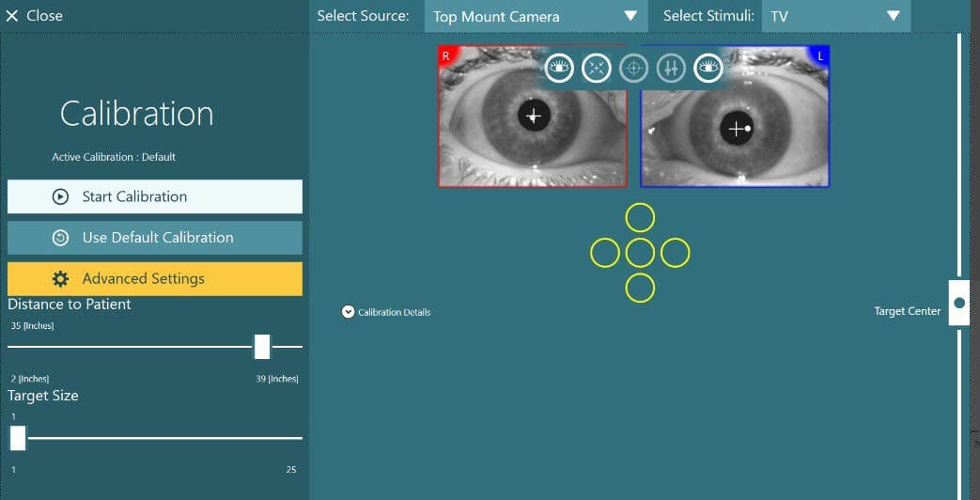
Task: Open the Select Source dropdown
Action: tap(537, 16)
